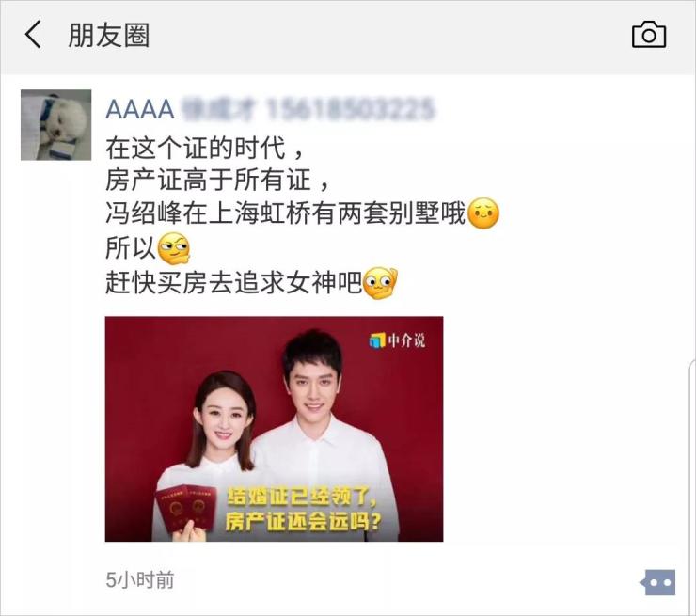Tap the thinking emoji after 女神吧
Screen dimensions: 696x616
(380, 283)
